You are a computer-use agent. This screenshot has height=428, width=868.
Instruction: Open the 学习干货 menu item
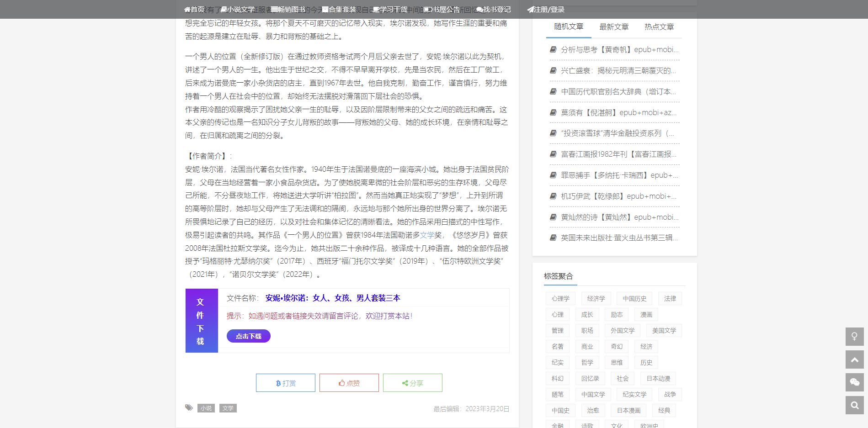pos(390,9)
